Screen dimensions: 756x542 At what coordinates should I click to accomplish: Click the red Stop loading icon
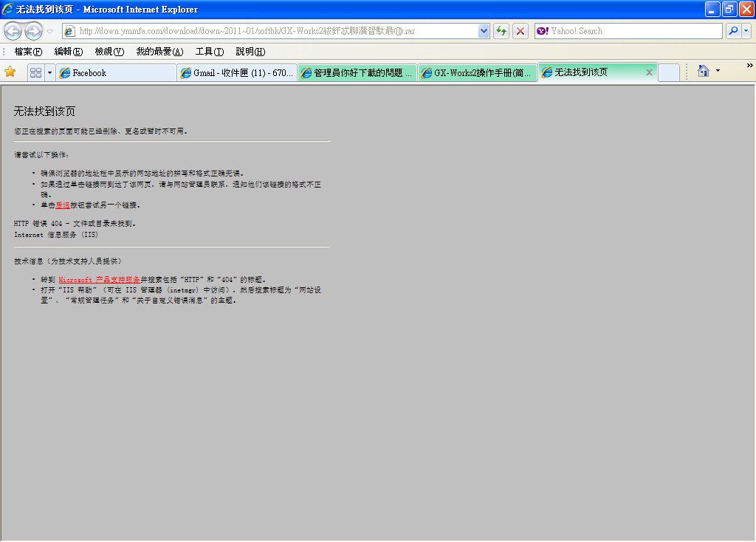point(520,31)
